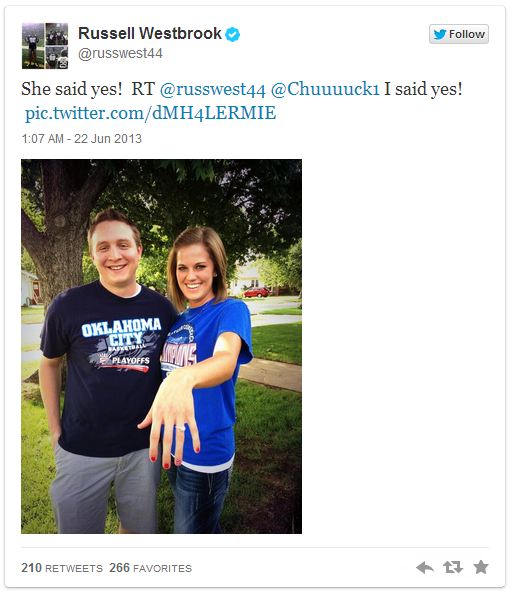Click the engagement ring in the photo
Viewport: 513px width, 594px height.
180,428
